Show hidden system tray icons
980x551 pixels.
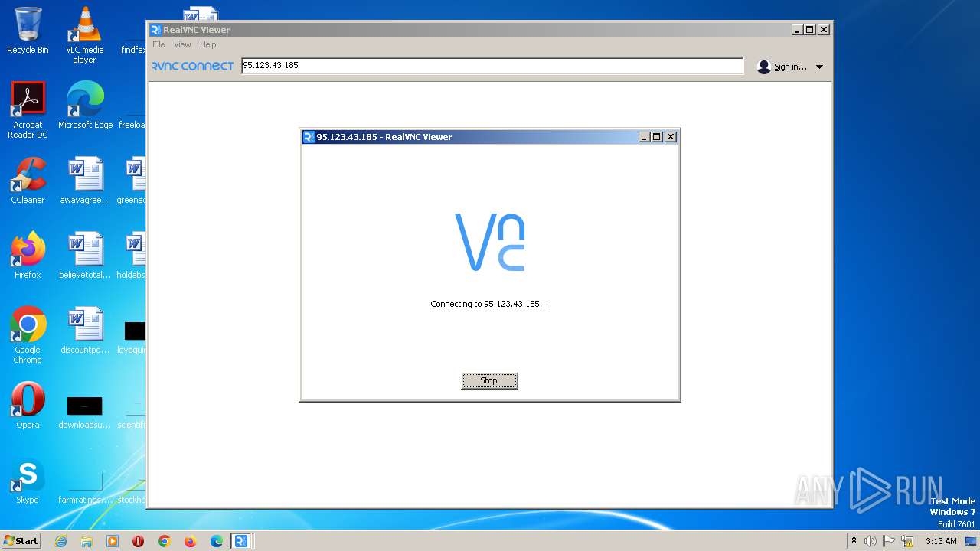pos(854,541)
